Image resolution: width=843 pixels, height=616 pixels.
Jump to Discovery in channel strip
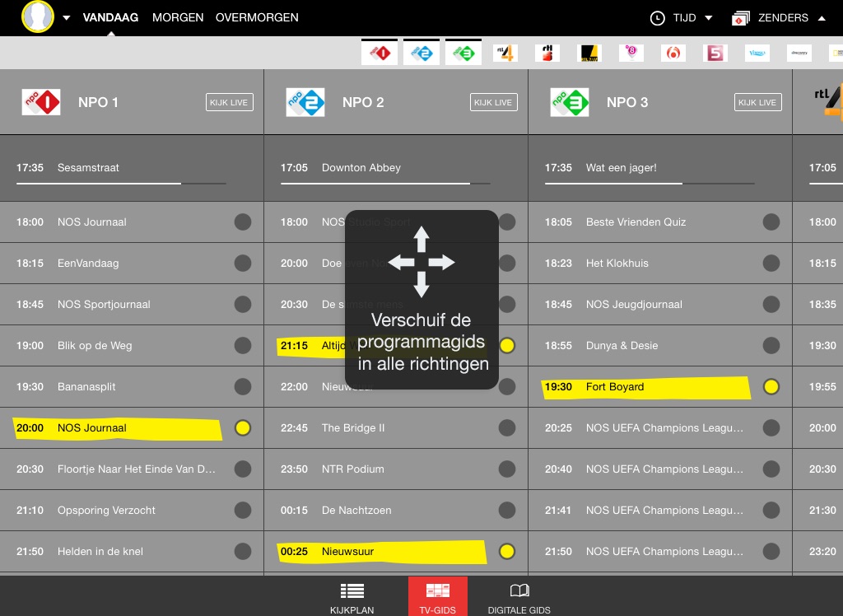pos(799,53)
